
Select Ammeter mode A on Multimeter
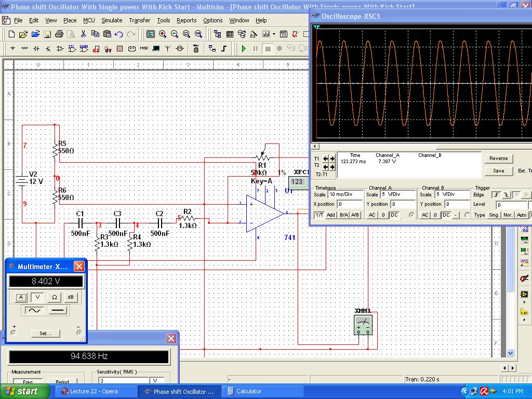pos(21,298)
